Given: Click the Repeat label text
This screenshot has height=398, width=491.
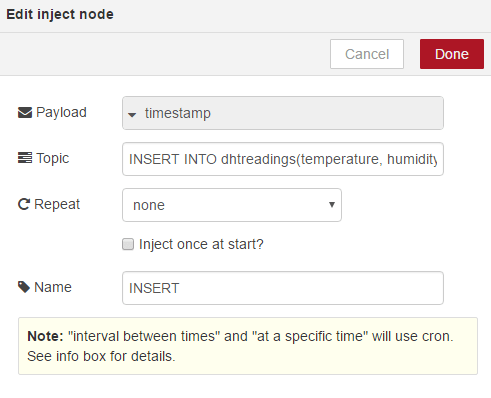Looking at the screenshot, I should pyautogui.click(x=57, y=204).
